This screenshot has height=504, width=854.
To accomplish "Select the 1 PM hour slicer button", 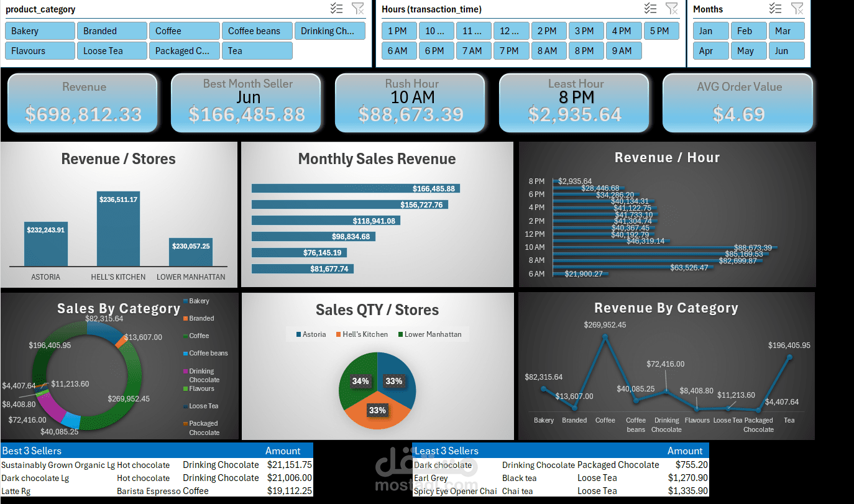I will 399,31.
